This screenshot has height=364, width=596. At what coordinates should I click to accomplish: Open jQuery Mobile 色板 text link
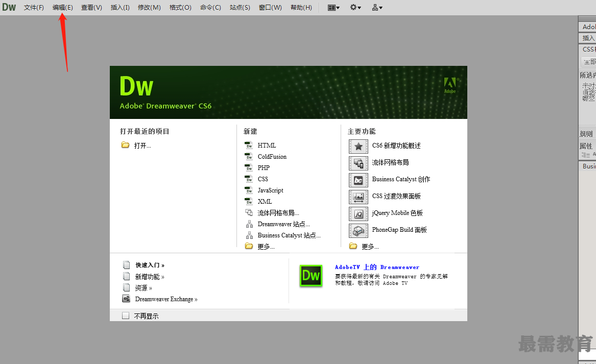[x=397, y=213]
